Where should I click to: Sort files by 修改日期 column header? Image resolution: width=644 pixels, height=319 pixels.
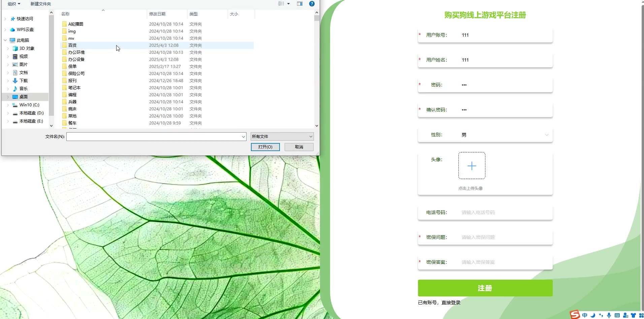[x=157, y=14]
